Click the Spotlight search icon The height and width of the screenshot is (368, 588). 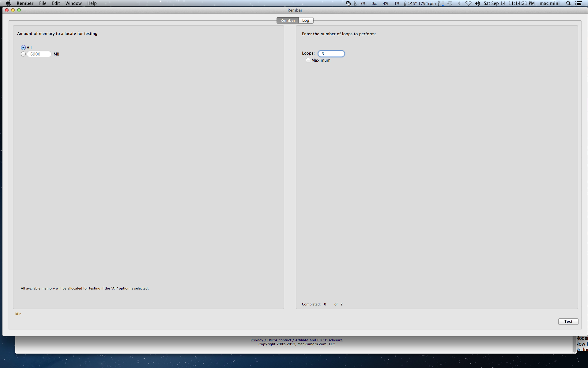pos(568,3)
